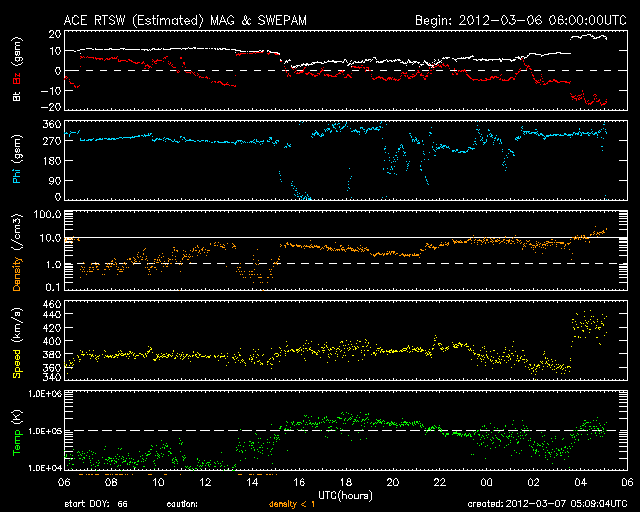Click the created 2012-03-07 timestamp
640x512 pixels.
pyautogui.click(x=547, y=504)
